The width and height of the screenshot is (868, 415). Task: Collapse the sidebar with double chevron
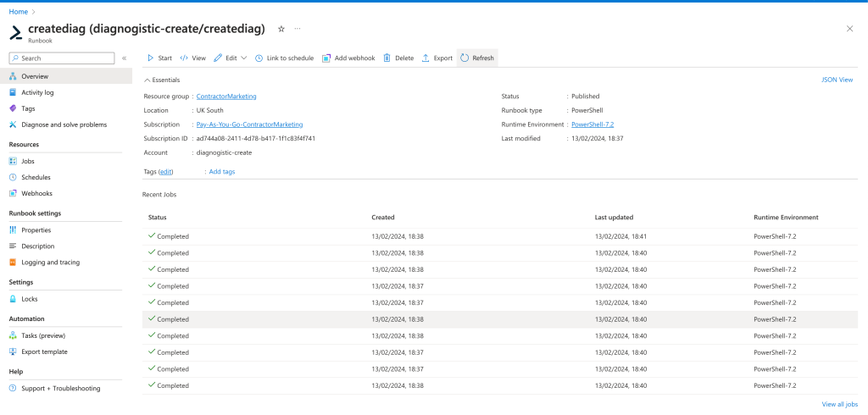pos(124,58)
